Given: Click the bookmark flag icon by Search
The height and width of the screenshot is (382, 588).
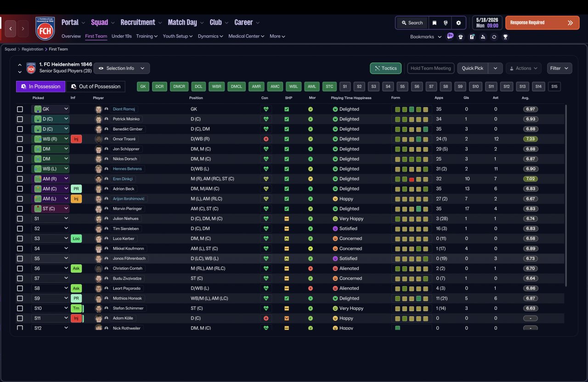Looking at the screenshot, I should [x=435, y=23].
